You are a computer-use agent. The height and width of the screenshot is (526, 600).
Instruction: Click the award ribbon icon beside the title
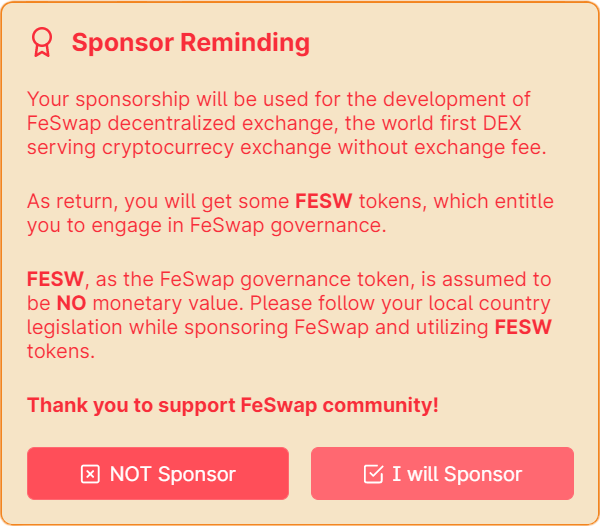42,42
